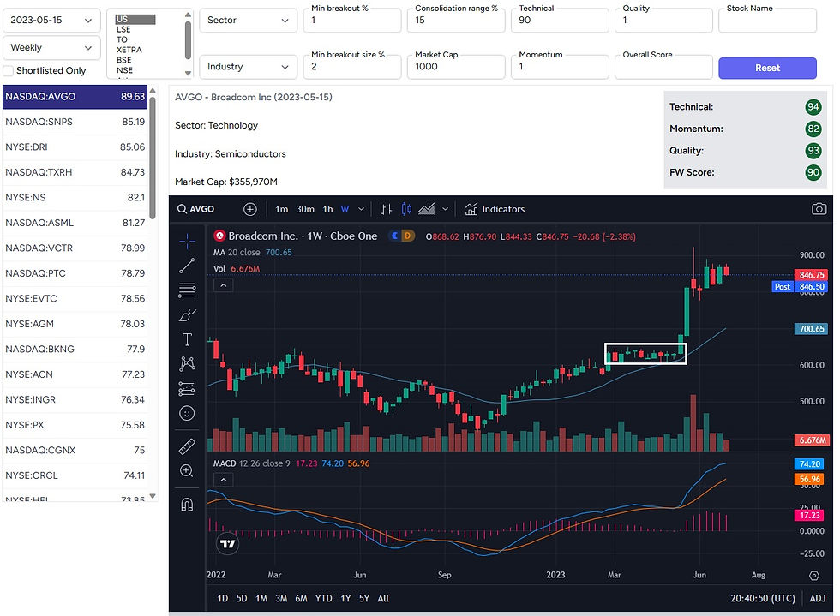Select the W weekly interval
The image size is (840, 616).
(345, 209)
